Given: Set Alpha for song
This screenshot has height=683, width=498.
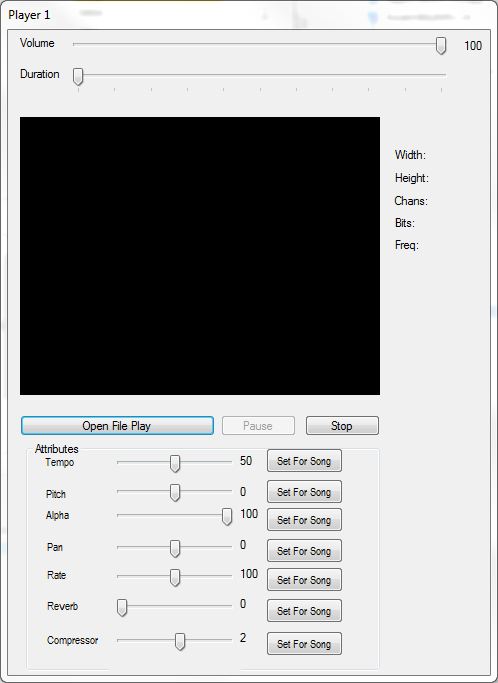Looking at the screenshot, I should click(304, 519).
